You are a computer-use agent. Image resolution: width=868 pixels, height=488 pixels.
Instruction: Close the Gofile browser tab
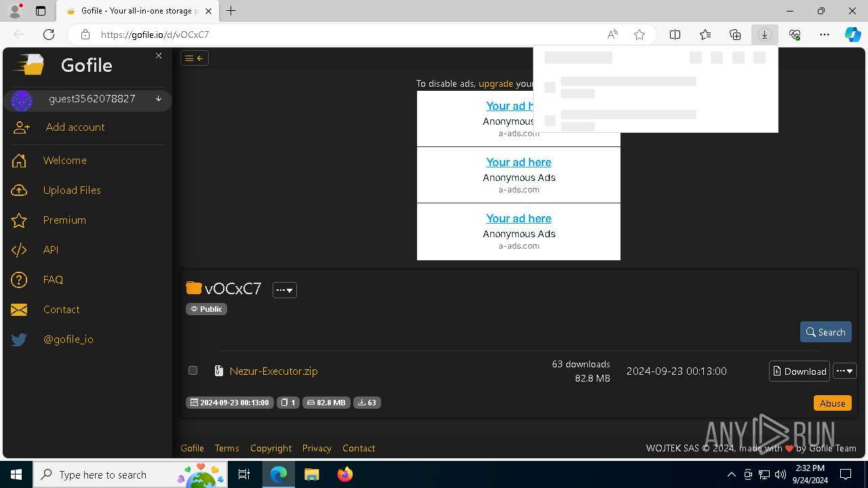208,11
